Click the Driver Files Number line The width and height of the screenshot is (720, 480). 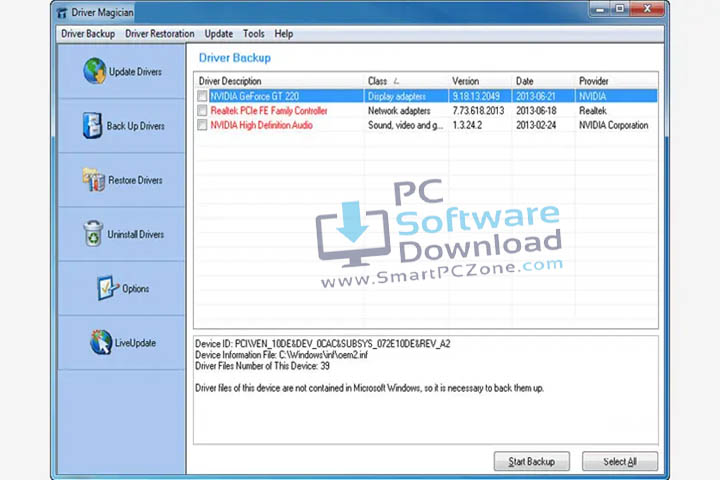262,366
